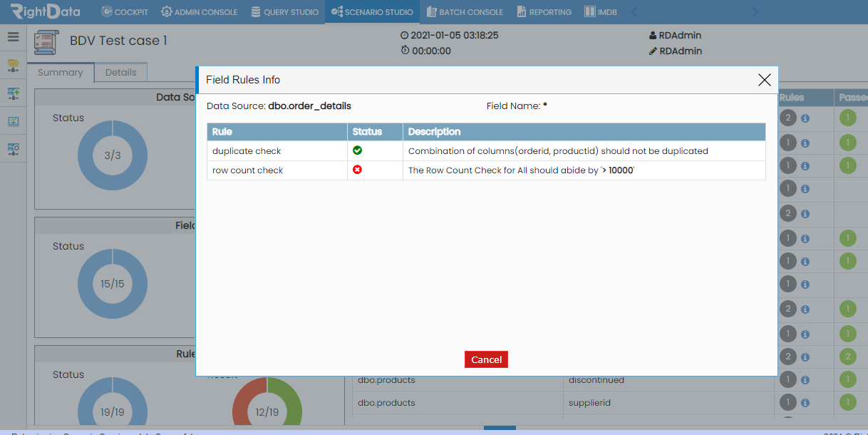Click the pencil icon next to RDAdmin
868x435 pixels.
point(653,51)
